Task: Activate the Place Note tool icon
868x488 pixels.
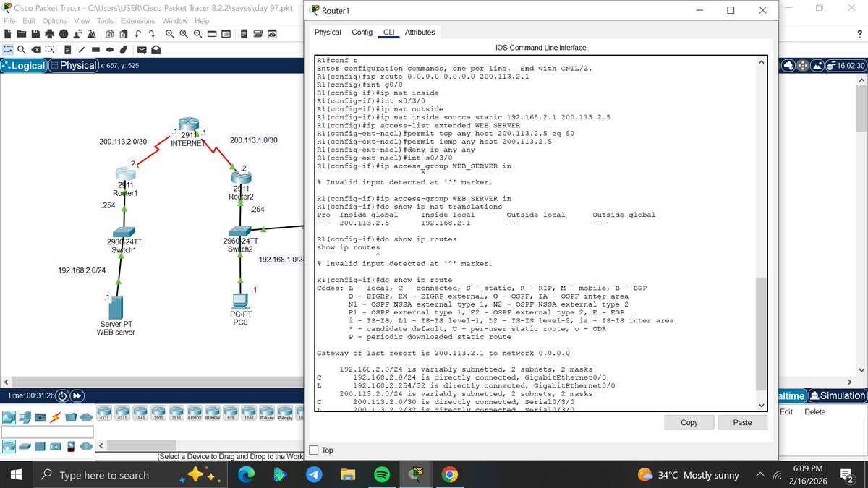Action: (68, 49)
